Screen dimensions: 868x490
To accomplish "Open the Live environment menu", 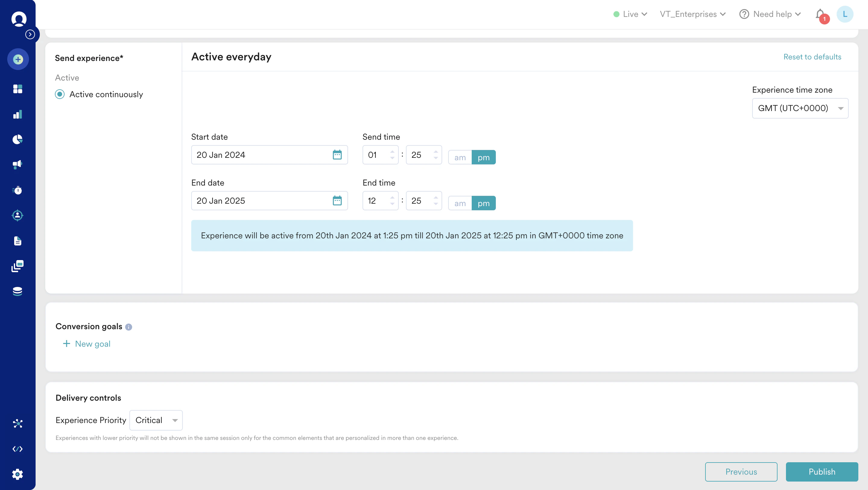I will click(x=630, y=14).
